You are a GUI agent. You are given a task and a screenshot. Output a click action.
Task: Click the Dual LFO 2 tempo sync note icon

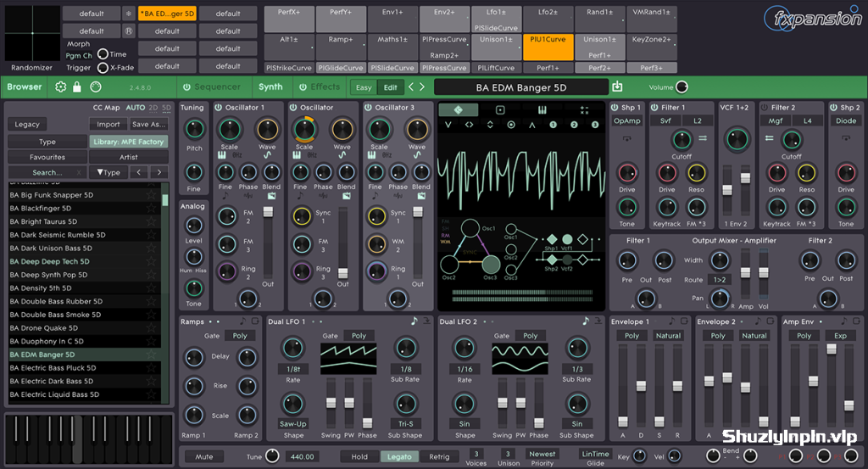(586, 321)
